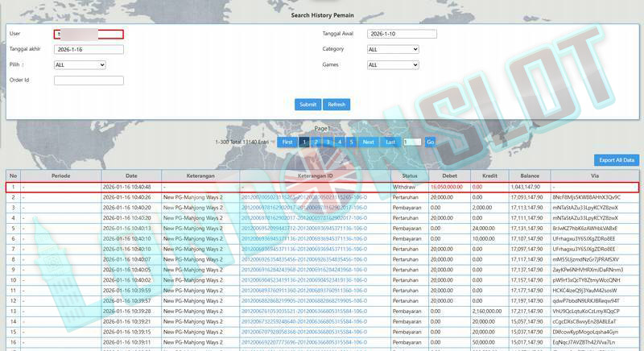Click the Submit button
Screen dimensions: 644x351
point(308,105)
